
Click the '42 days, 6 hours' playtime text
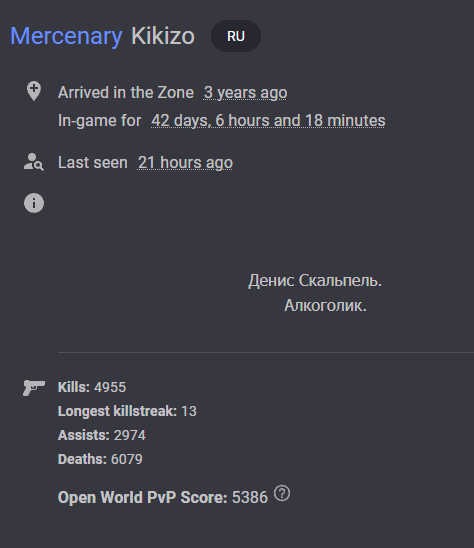268,121
